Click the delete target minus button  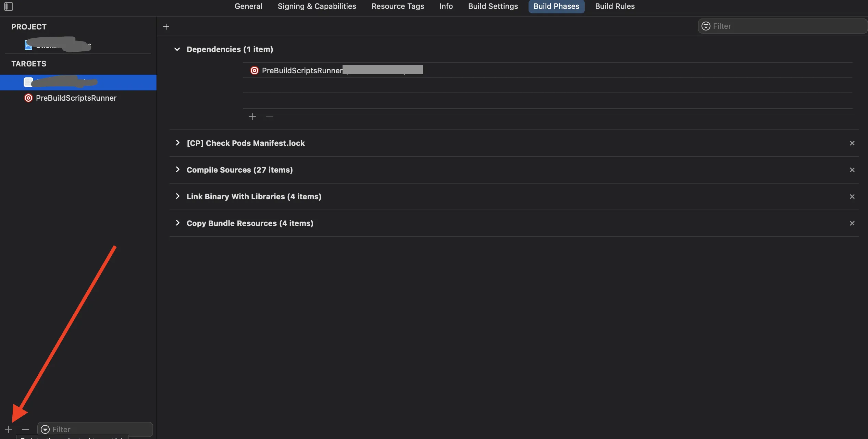pos(25,429)
